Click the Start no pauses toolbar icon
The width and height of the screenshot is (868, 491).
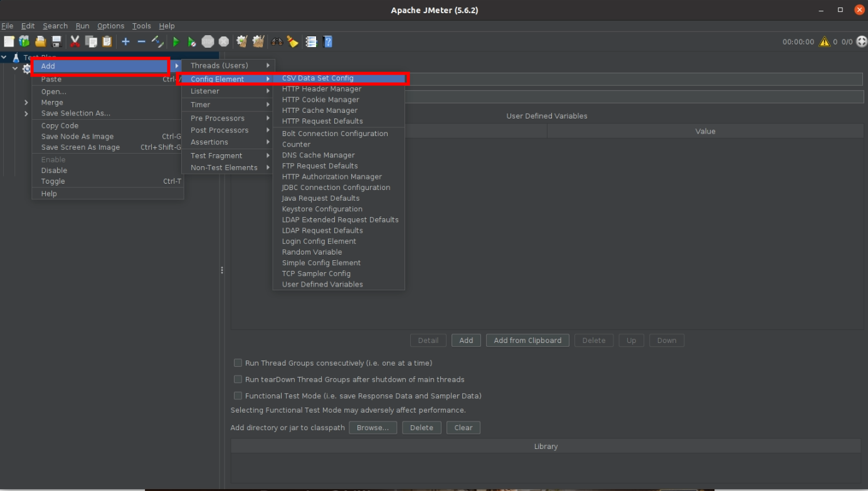click(192, 41)
